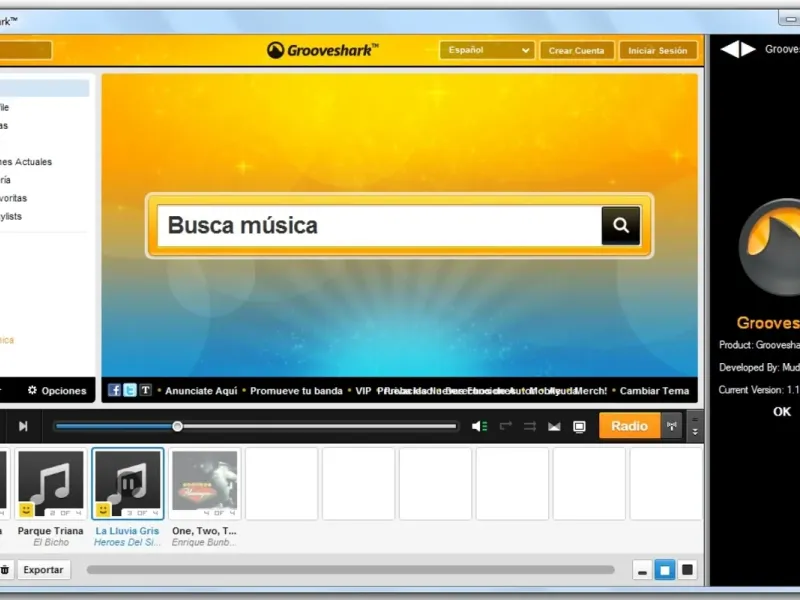This screenshot has height=600, width=800.
Task: Set queue size to small
Action: click(642, 570)
